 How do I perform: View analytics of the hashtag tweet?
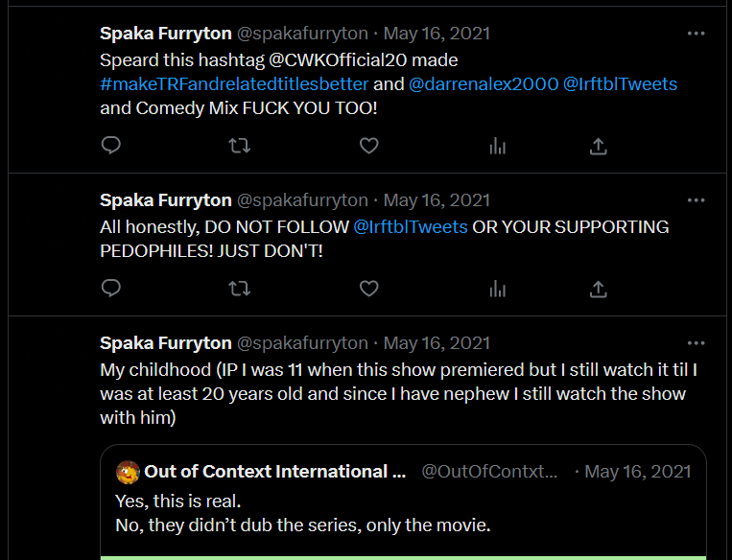(x=498, y=147)
